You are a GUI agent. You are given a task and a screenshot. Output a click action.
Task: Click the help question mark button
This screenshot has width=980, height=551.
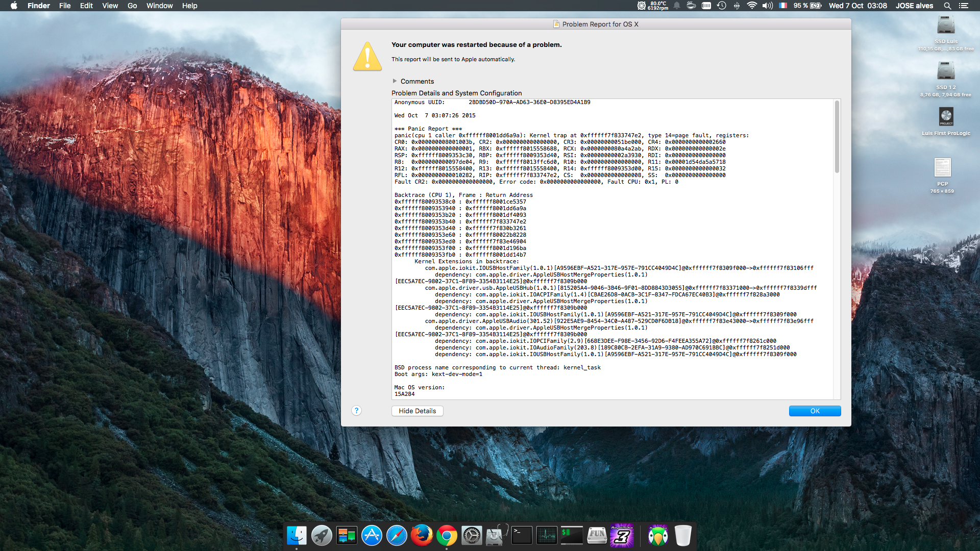pyautogui.click(x=356, y=411)
